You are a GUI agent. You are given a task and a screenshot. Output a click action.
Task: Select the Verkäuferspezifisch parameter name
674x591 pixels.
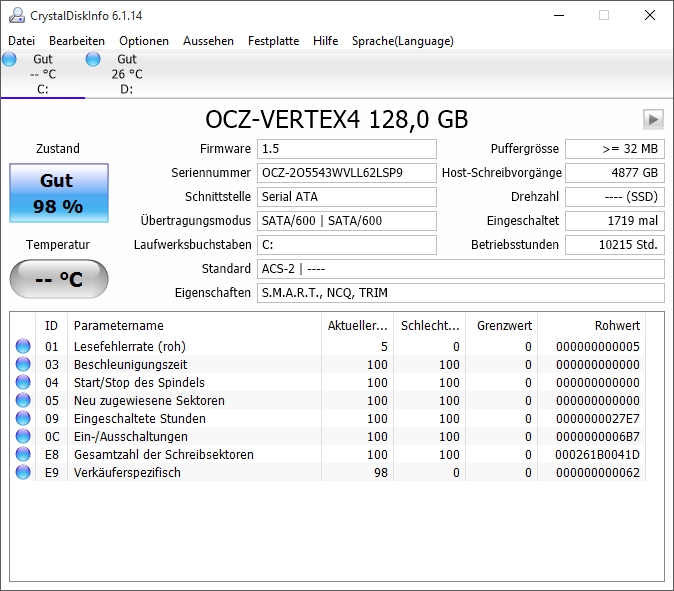pyautogui.click(x=127, y=473)
